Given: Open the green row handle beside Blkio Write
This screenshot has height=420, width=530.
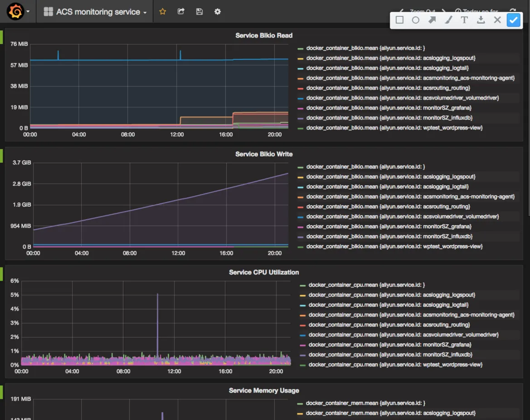Looking at the screenshot, I should click(1, 156).
